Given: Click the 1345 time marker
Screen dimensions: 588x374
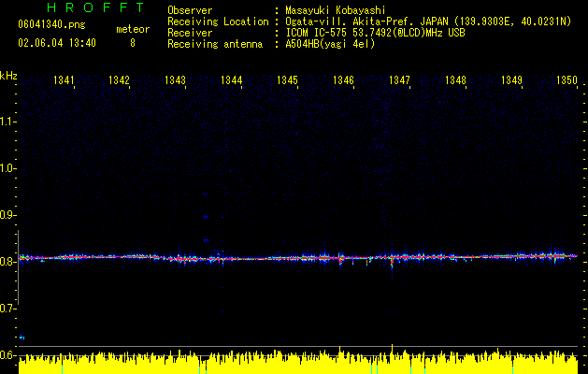Looking at the screenshot, I should [x=287, y=79].
